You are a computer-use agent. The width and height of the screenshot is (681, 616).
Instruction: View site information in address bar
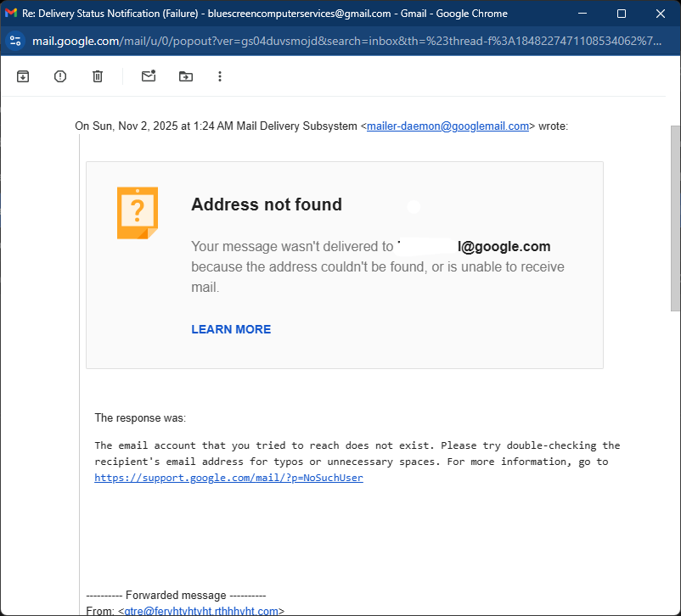pos(15,41)
